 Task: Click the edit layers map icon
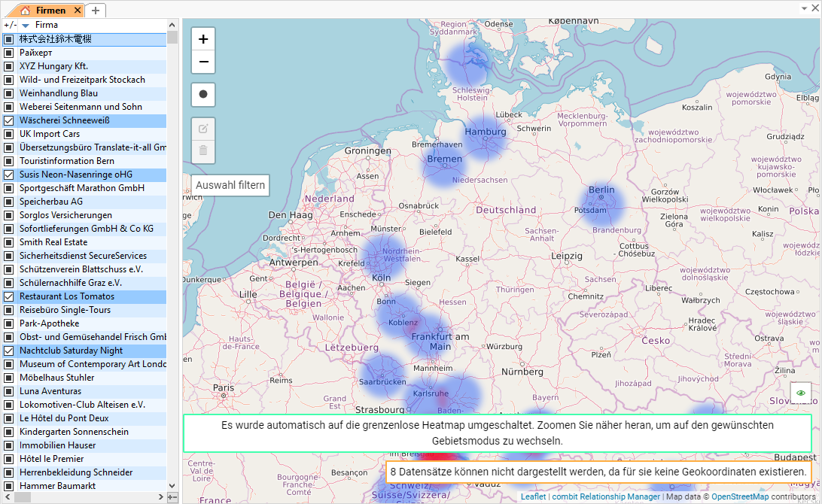pyautogui.click(x=203, y=129)
